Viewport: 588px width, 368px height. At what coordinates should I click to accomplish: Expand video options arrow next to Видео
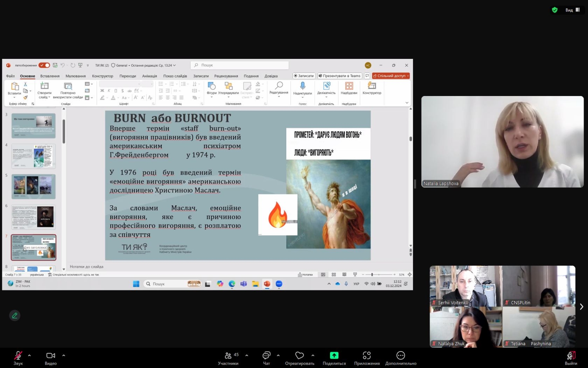click(x=64, y=355)
